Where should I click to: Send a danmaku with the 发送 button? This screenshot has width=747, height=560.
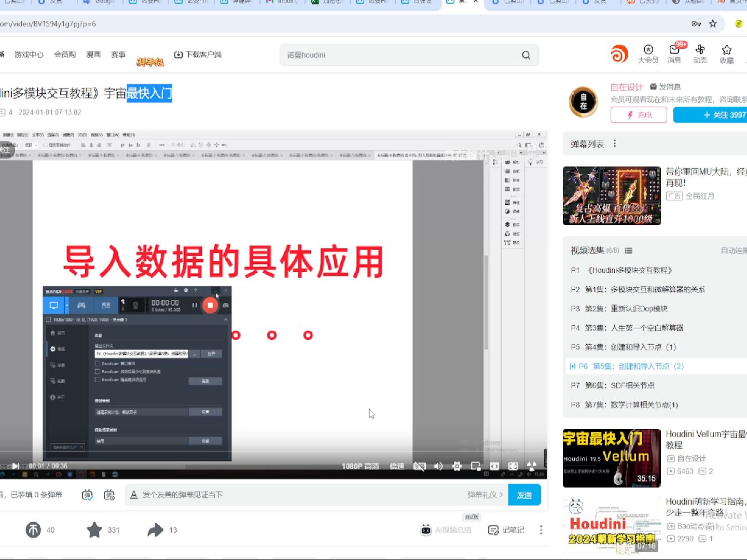pyautogui.click(x=524, y=495)
